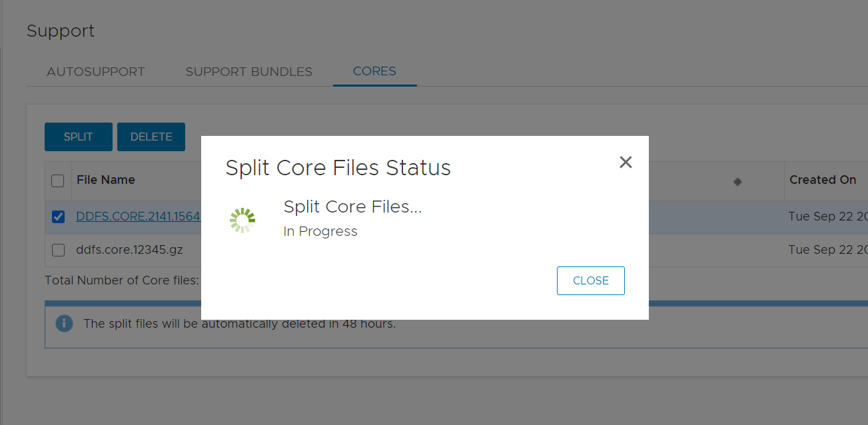Click the diamond sort icon in the table header
Screen dimensions: 868x425
737,181
